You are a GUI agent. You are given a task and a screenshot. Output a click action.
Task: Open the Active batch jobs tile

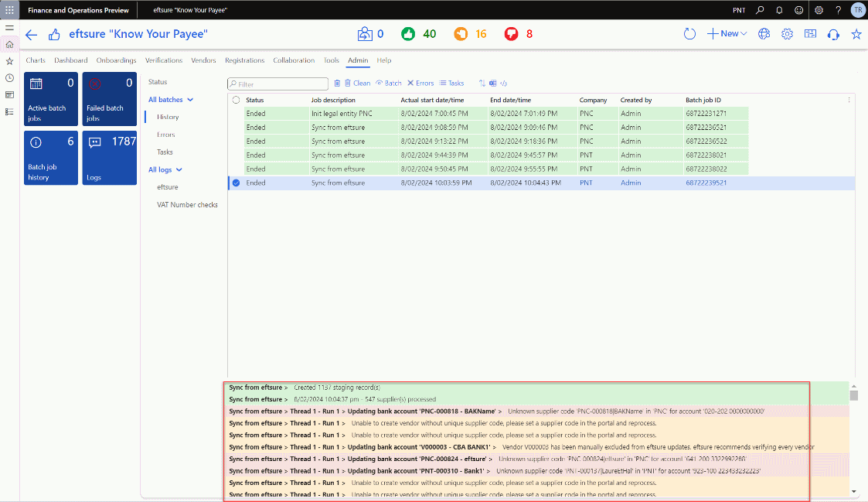51,99
